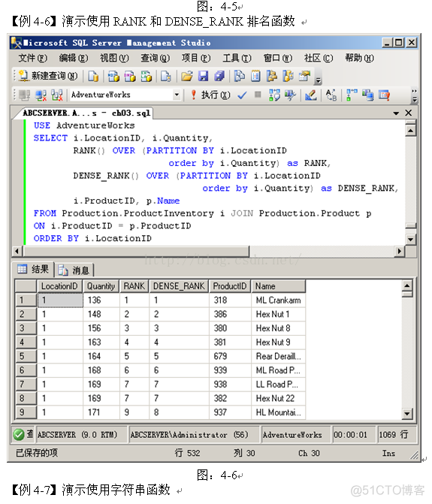Click cell 'ML Crankarm' in results
432x504 pixels.
[278, 300]
